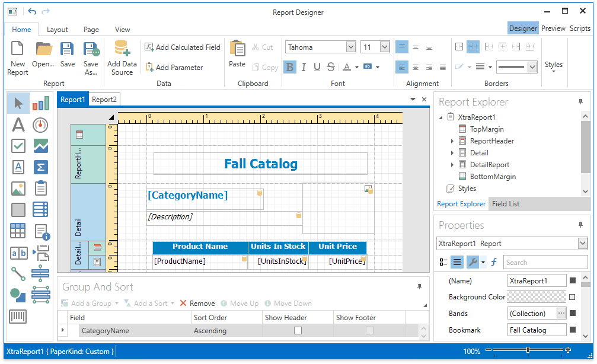The image size is (597, 364).
Task: Click Add Calculated Field
Action: point(183,47)
